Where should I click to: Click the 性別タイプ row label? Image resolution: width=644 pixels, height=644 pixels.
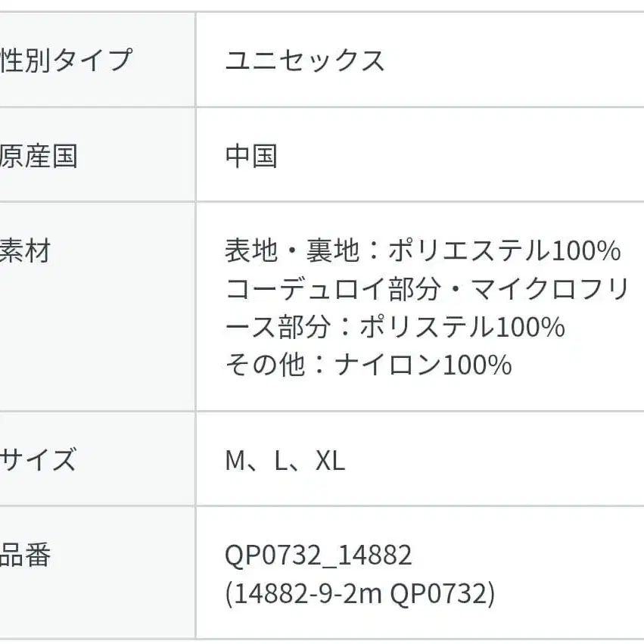pos(65,60)
